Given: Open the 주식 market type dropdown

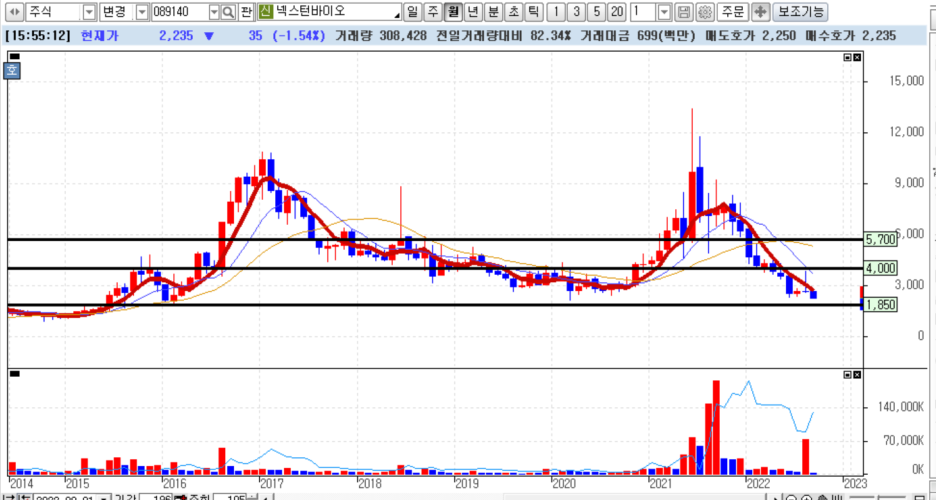Looking at the screenshot, I should tap(89, 11).
